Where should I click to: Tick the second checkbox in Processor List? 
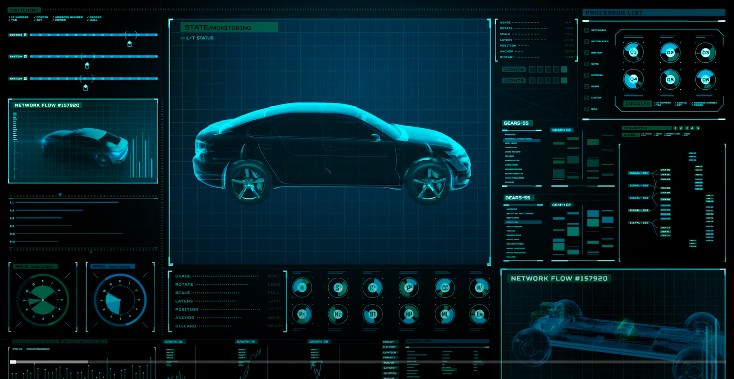[586, 42]
